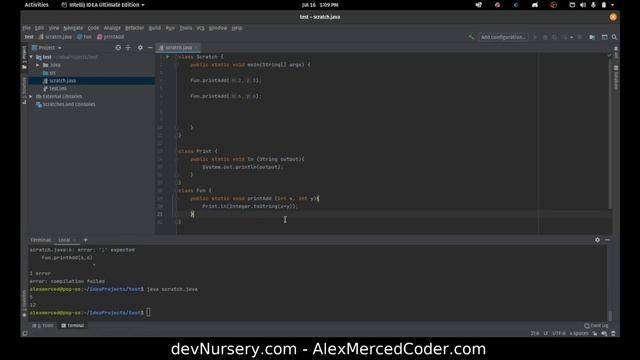The width and height of the screenshot is (640, 360).
Task: Click the line separator LF indicator
Action: (x=546, y=333)
